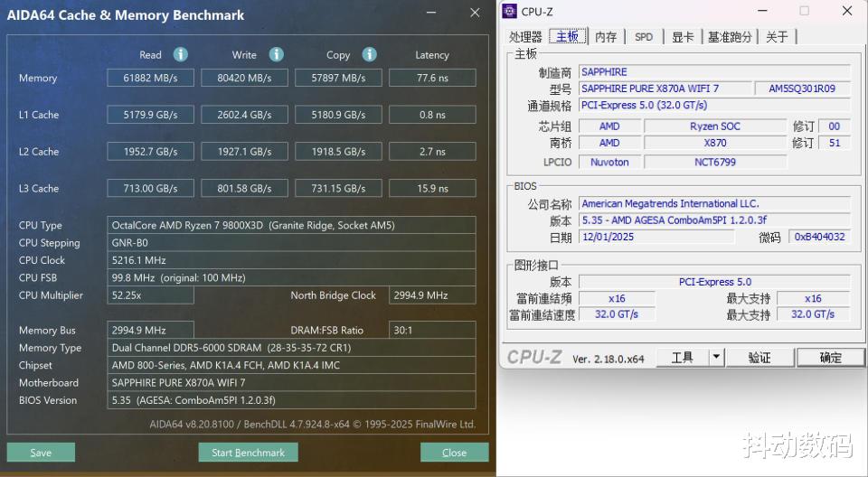Click the L2 Cache latency 2.7 ns
Image resolution: width=868 pixels, height=477 pixels.
(432, 151)
